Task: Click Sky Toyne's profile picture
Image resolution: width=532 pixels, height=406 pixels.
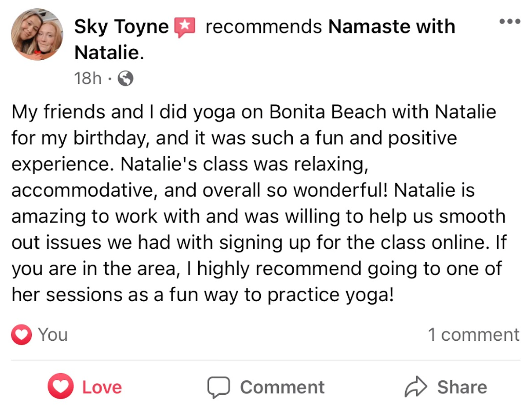Action: (37, 34)
